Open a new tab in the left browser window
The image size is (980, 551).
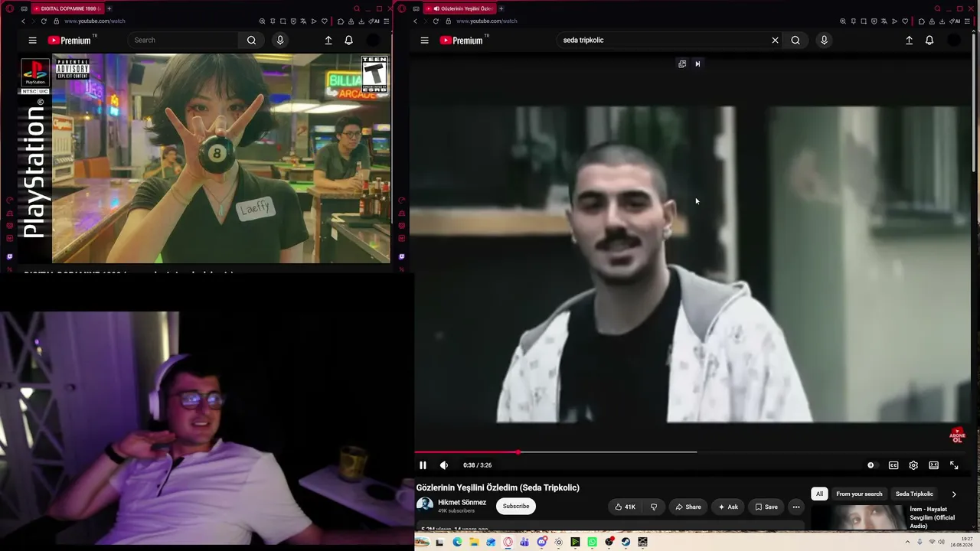(x=109, y=8)
